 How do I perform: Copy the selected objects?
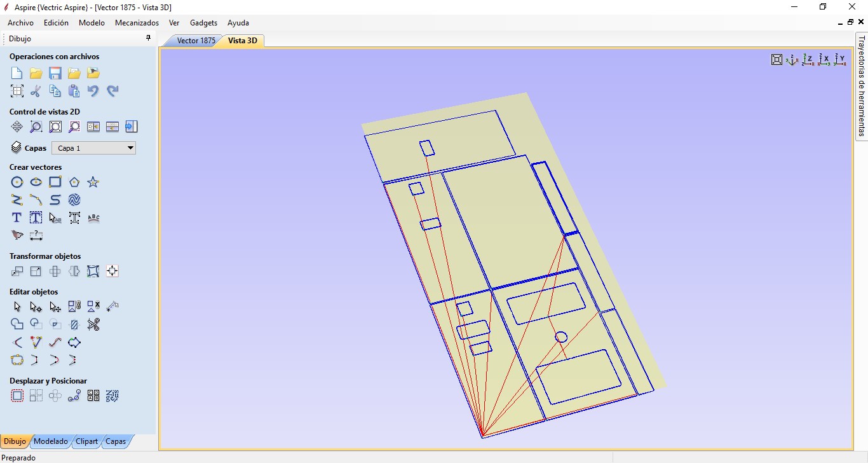point(55,91)
